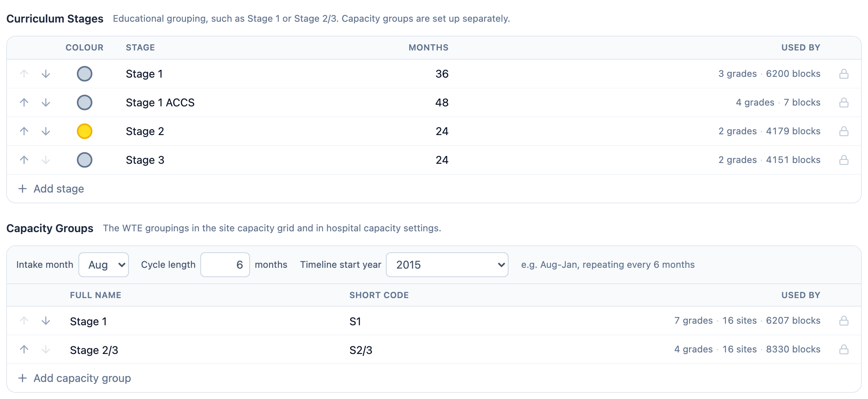Move Stage 2/3 capacity group up
This screenshot has height=399, width=868.
coord(24,349)
